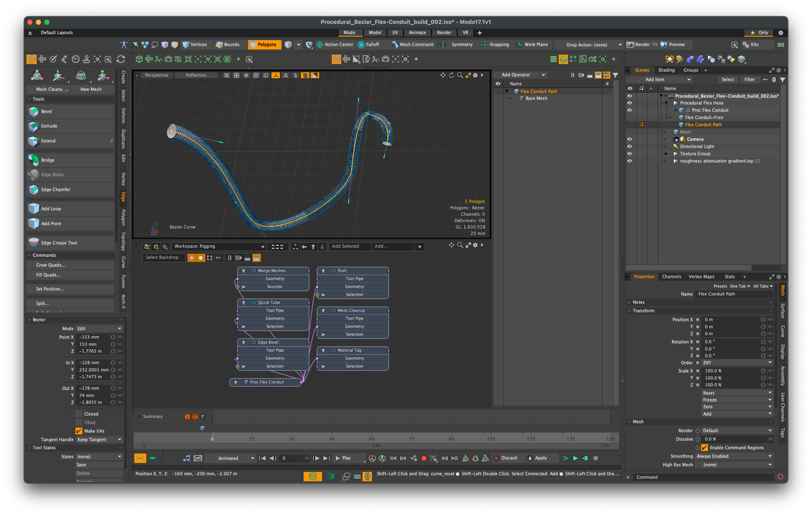The image size is (812, 515).
Task: Click the Set Position... command
Action: (x=71, y=289)
